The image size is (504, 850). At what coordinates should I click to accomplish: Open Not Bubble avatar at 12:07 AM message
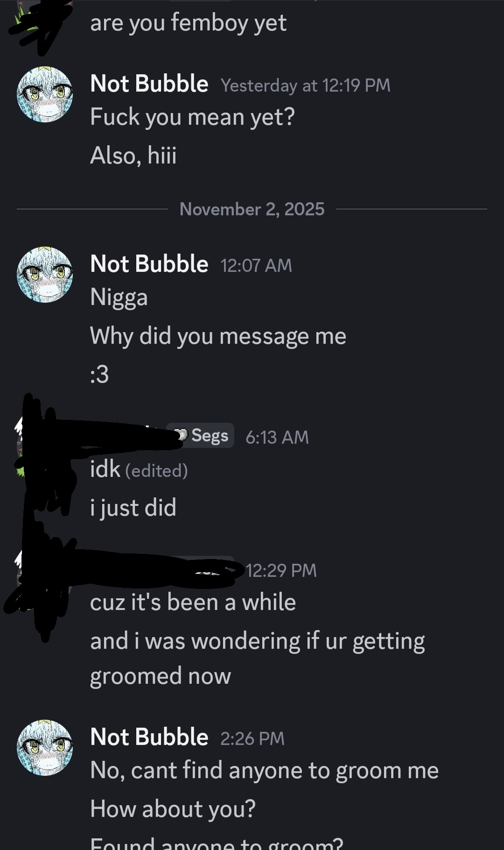click(x=45, y=275)
